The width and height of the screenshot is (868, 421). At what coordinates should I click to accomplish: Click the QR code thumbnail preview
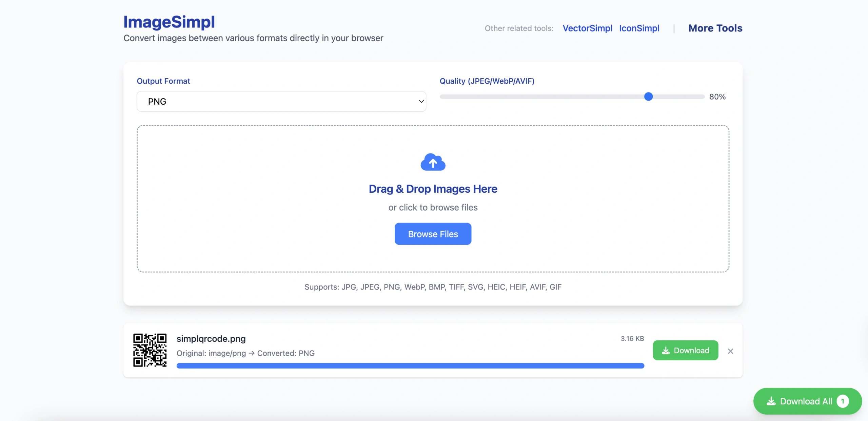click(x=150, y=350)
